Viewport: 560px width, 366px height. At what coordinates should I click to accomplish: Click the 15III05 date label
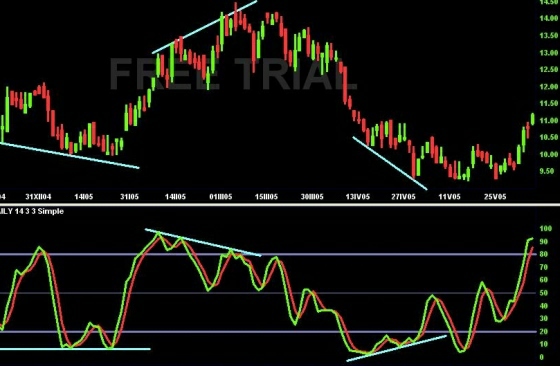[x=266, y=197]
